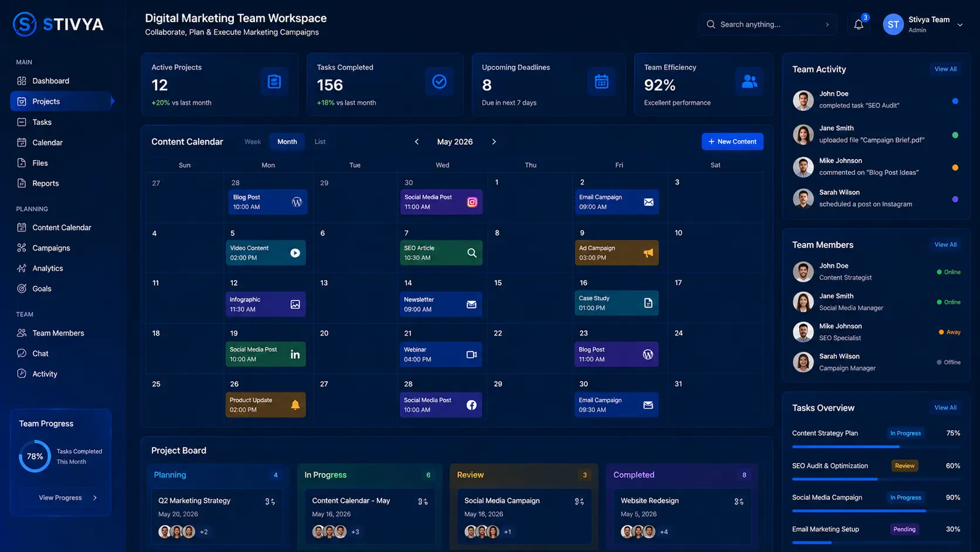Open Content Calendar in sidebar
The width and height of the screenshot is (980, 552).
pos(61,228)
